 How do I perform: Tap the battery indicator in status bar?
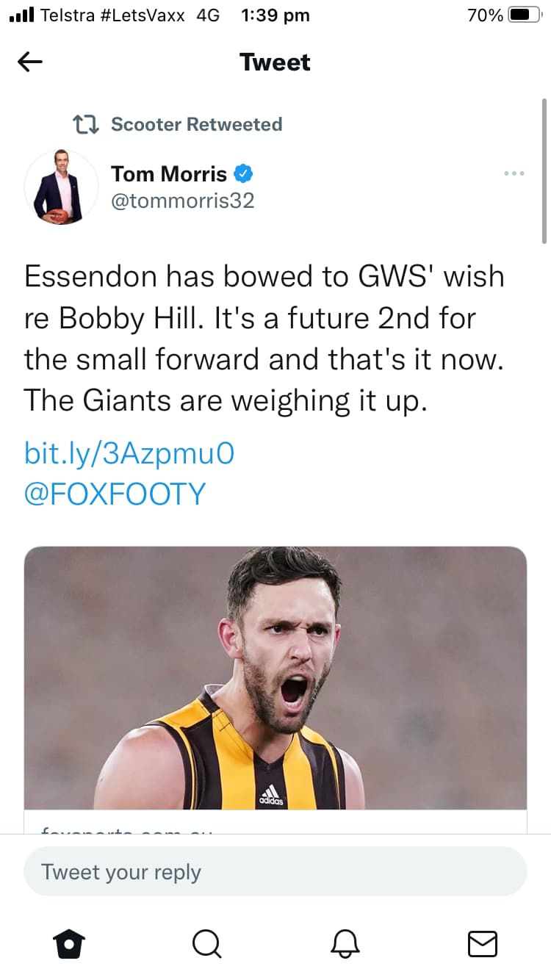click(x=525, y=15)
